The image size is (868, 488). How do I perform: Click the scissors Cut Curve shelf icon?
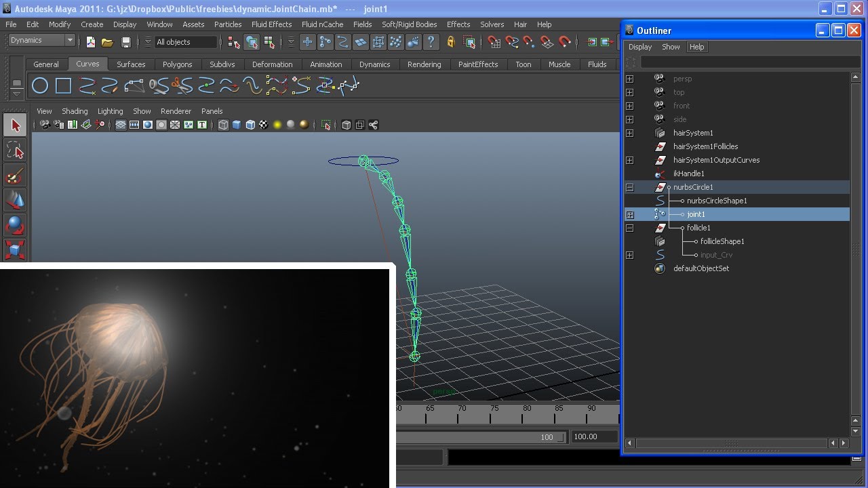coord(181,86)
